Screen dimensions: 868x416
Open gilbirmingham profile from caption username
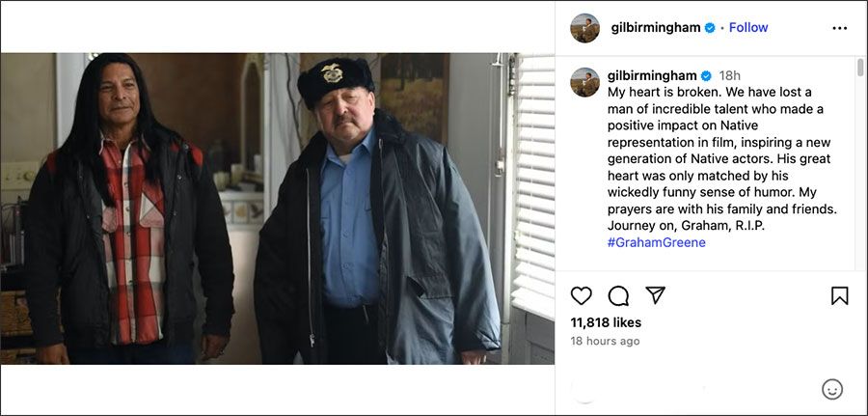click(x=652, y=75)
